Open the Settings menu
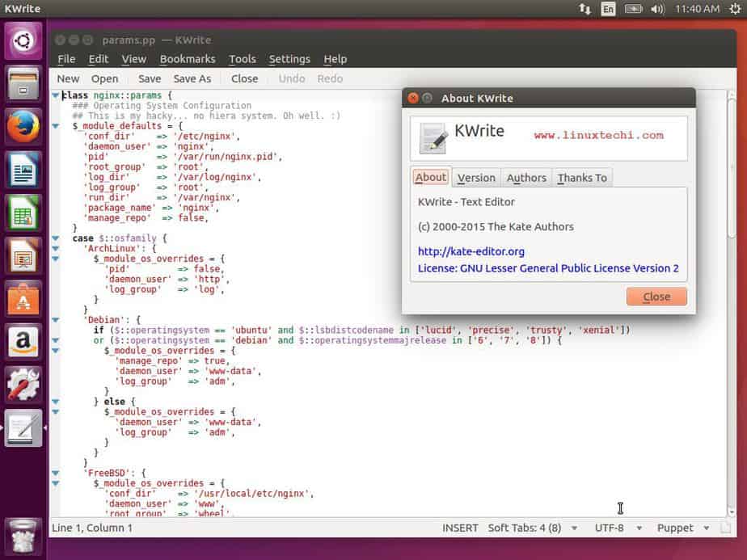The image size is (747, 560). tap(289, 58)
